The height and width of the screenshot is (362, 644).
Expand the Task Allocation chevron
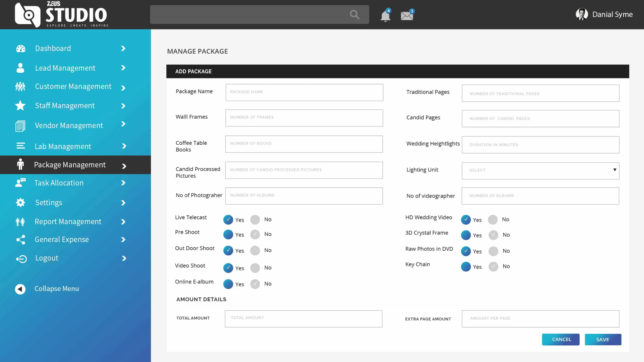[123, 183]
